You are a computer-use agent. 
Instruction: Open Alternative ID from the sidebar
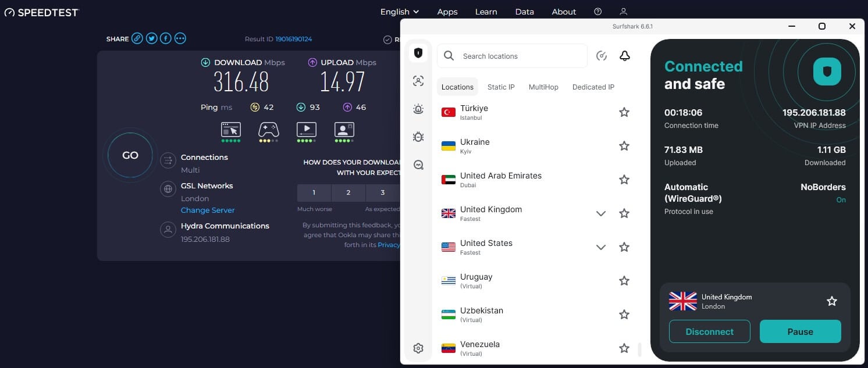tap(418, 81)
